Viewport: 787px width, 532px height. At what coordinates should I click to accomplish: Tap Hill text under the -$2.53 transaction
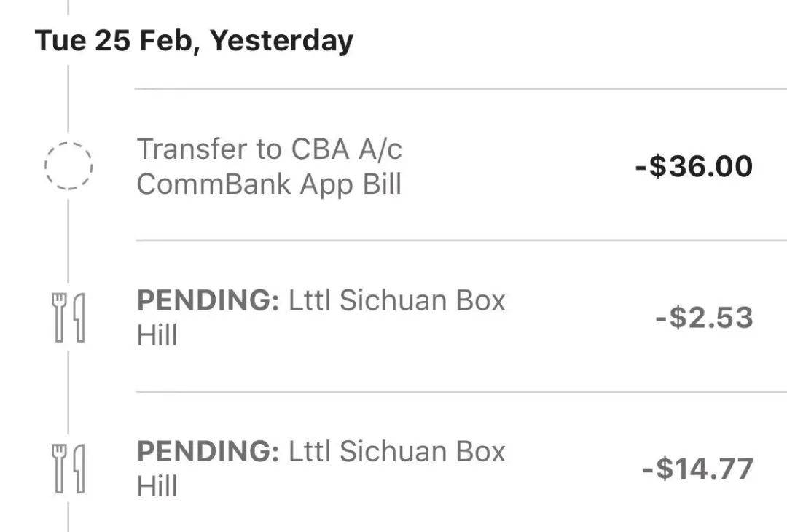pyautogui.click(x=157, y=335)
